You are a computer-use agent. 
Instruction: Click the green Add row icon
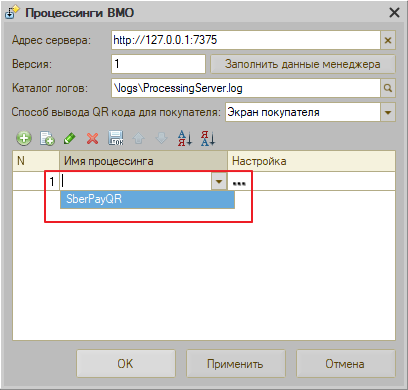24,138
